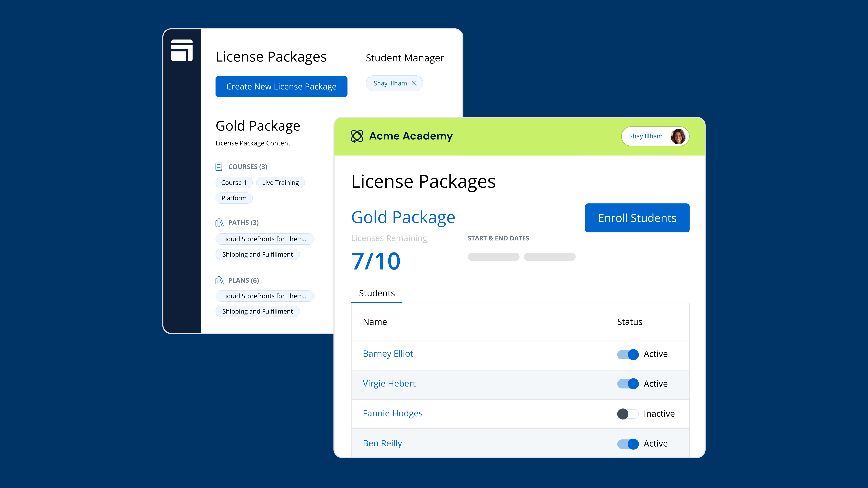868x488 pixels.
Task: Switch Ben Reilly's status toggle
Action: (628, 444)
